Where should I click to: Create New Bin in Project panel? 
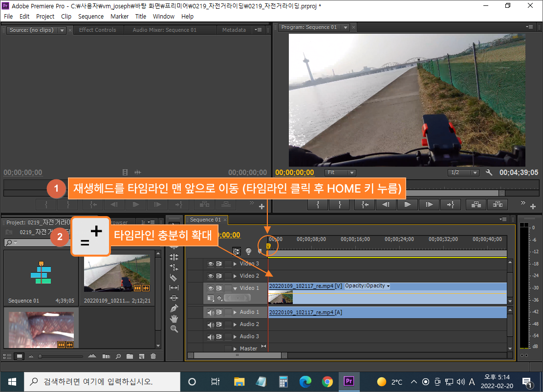[x=130, y=356]
